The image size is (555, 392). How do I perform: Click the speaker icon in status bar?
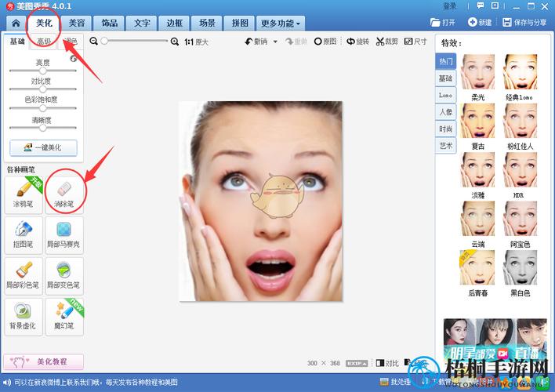coord(7,383)
